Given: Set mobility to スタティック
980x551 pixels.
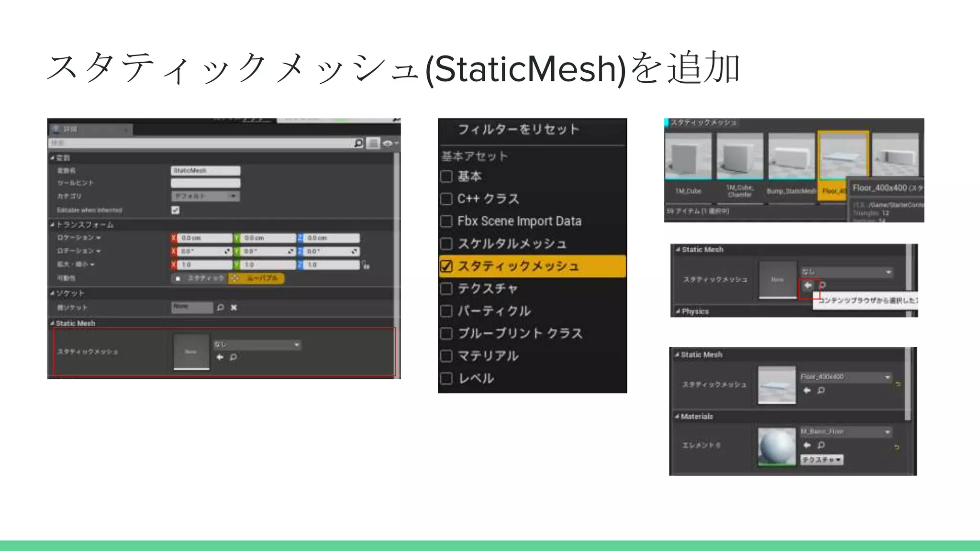Looking at the screenshot, I should click(200, 278).
